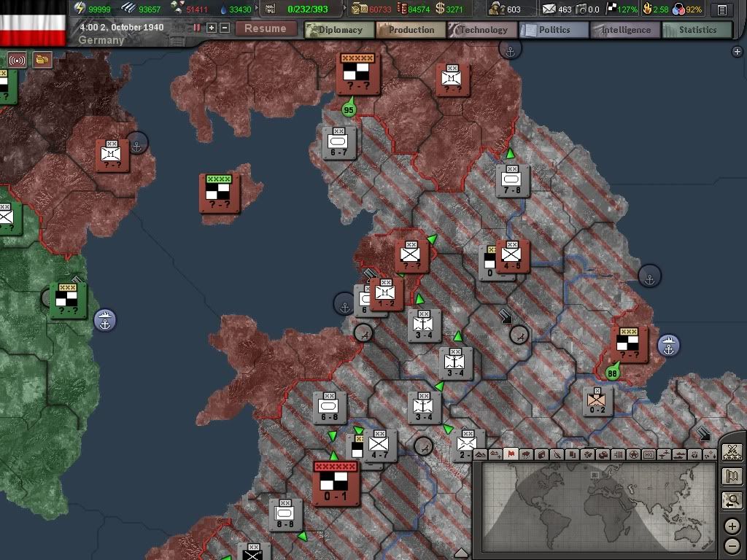Click the money dollar sign icon
This screenshot has width=747, height=560.
[440, 9]
